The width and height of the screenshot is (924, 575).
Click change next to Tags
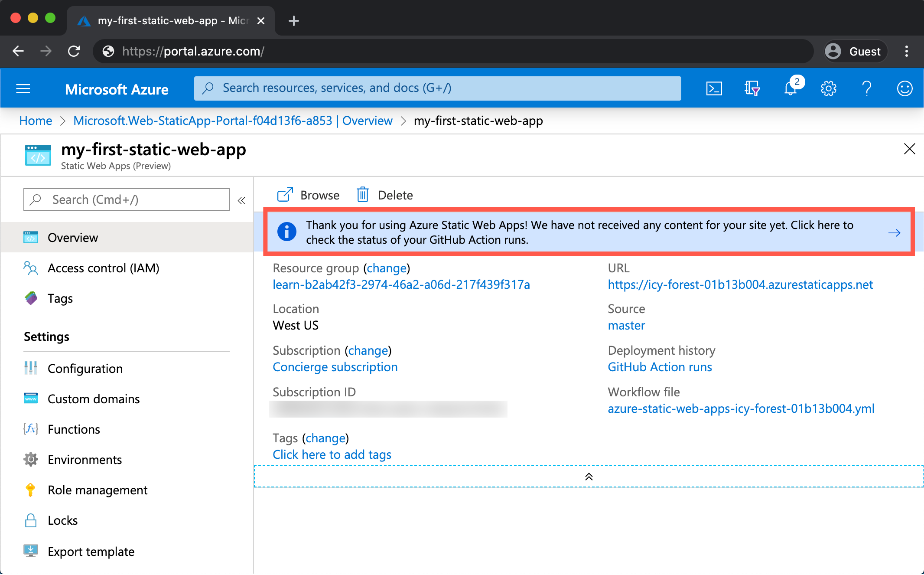tap(326, 438)
